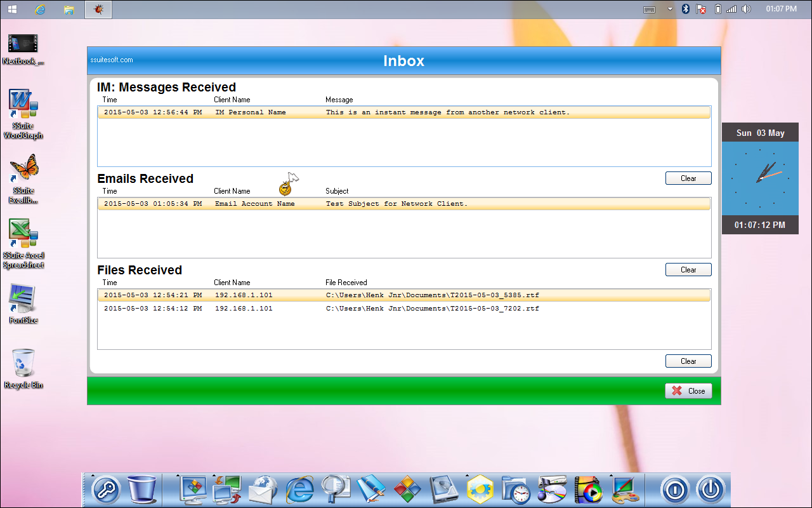Launch the film strip media player icon
The height and width of the screenshot is (508, 812).
pos(589,490)
